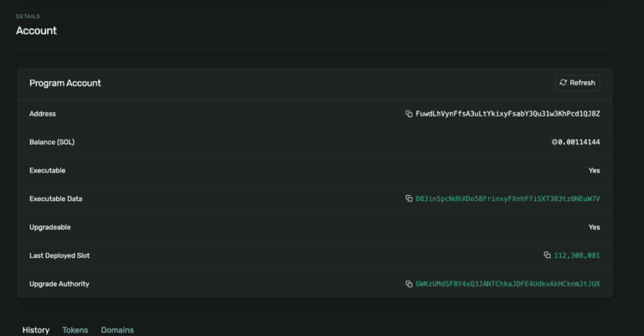
Task: Click the Program Account card title
Action: tap(65, 83)
